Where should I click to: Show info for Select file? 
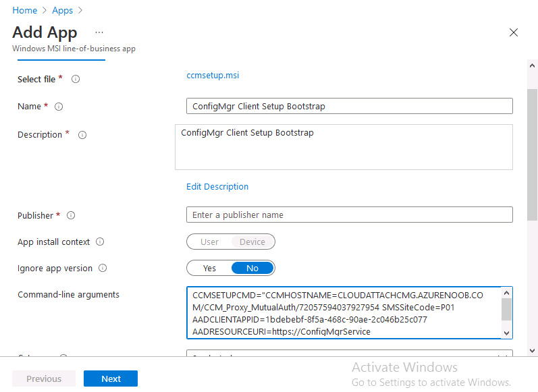tap(76, 79)
